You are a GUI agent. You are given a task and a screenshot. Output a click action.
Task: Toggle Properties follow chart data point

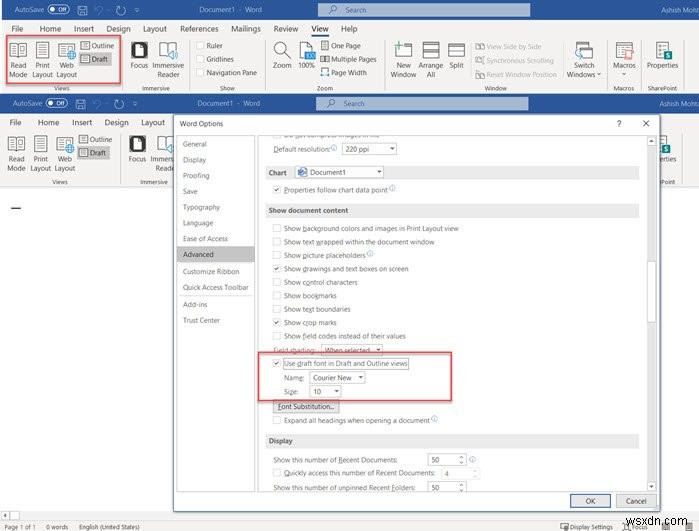coord(276,190)
